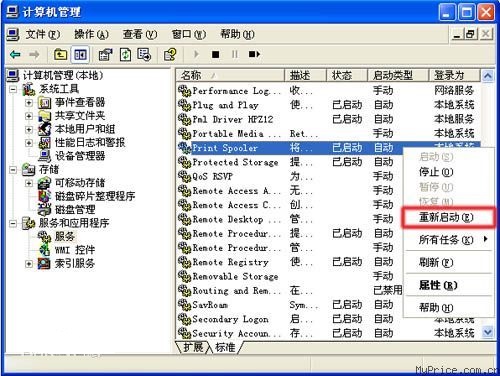Restore the inner MMC child window

(x=470, y=34)
